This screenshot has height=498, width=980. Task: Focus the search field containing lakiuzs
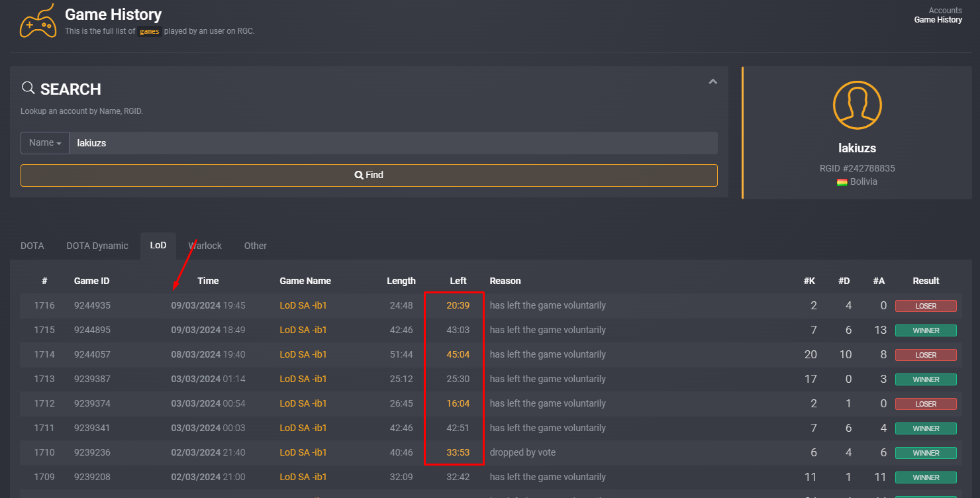pyautogui.click(x=393, y=142)
